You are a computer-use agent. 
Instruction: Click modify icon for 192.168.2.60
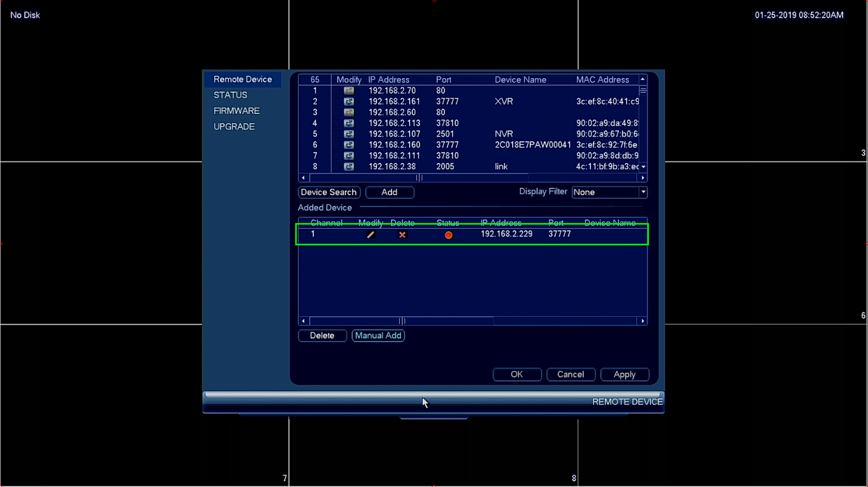(x=349, y=112)
